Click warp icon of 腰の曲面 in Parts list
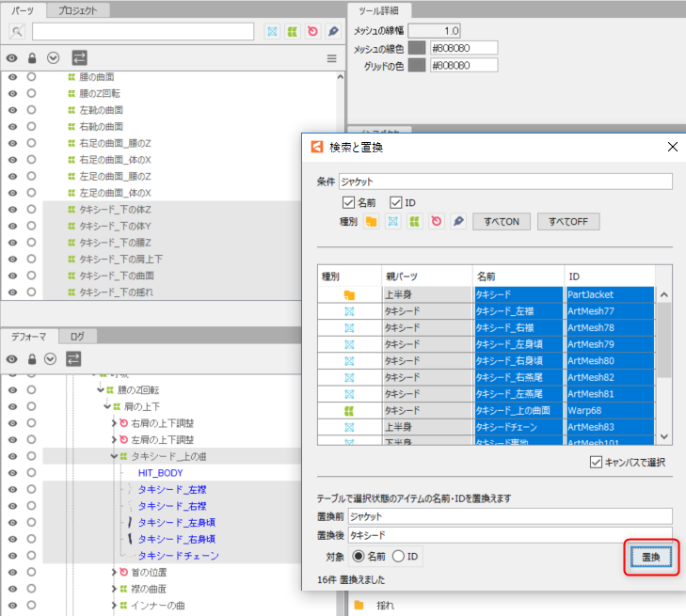Image resolution: width=686 pixels, height=616 pixels. (x=72, y=77)
